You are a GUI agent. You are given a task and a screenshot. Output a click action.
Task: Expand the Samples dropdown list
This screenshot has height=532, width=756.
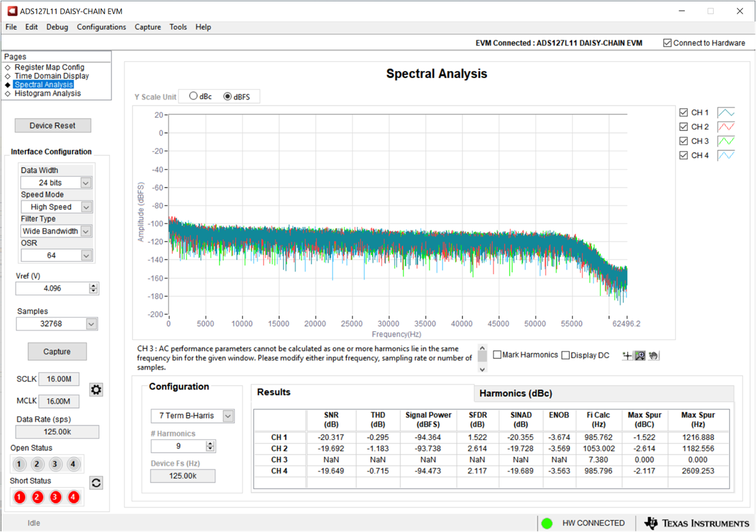click(91, 324)
